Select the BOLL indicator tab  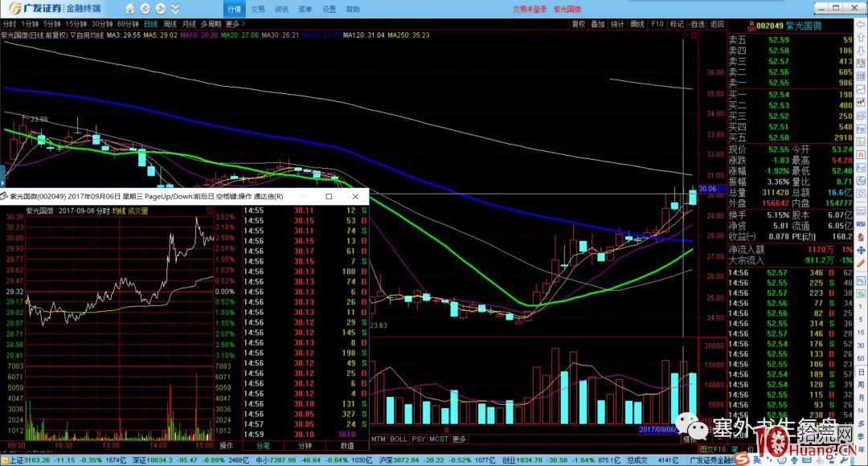(399, 439)
